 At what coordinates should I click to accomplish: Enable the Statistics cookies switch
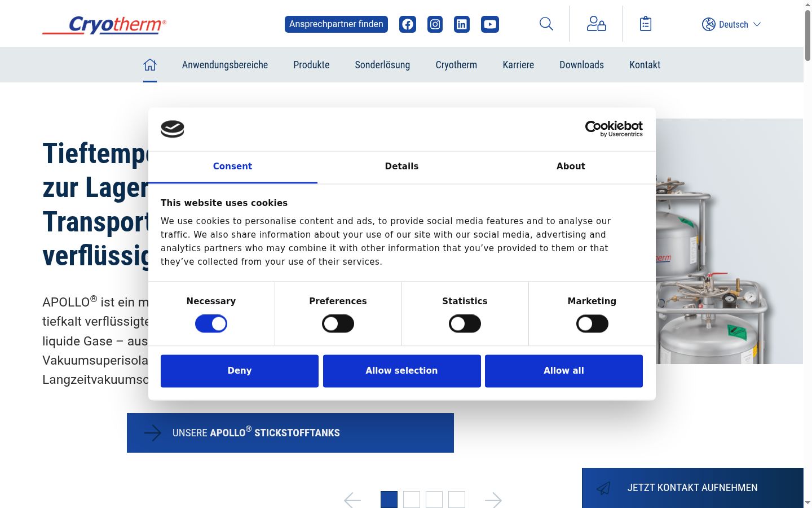coord(465,324)
